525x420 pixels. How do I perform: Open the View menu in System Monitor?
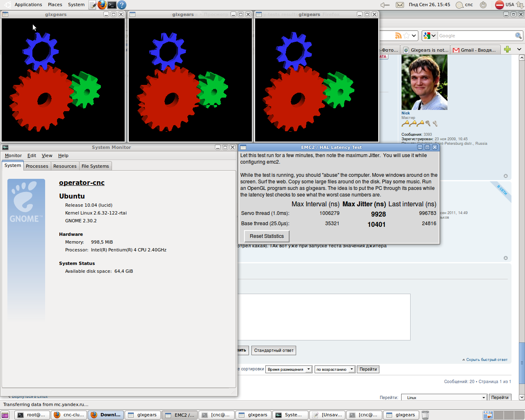[47, 155]
